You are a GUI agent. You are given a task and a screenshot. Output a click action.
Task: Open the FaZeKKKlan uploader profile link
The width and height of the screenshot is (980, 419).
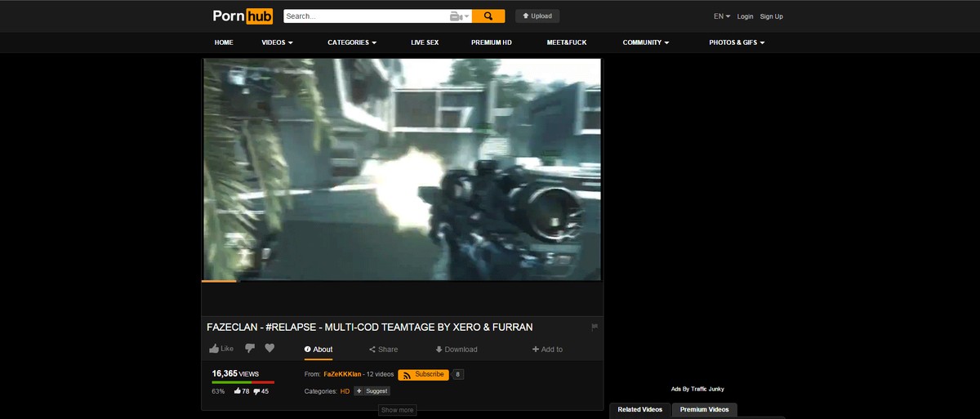pyautogui.click(x=342, y=374)
